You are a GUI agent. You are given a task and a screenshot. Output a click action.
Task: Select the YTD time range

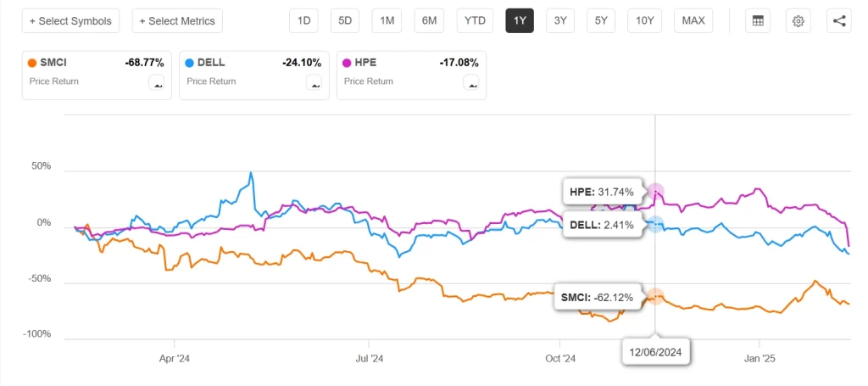click(x=475, y=21)
